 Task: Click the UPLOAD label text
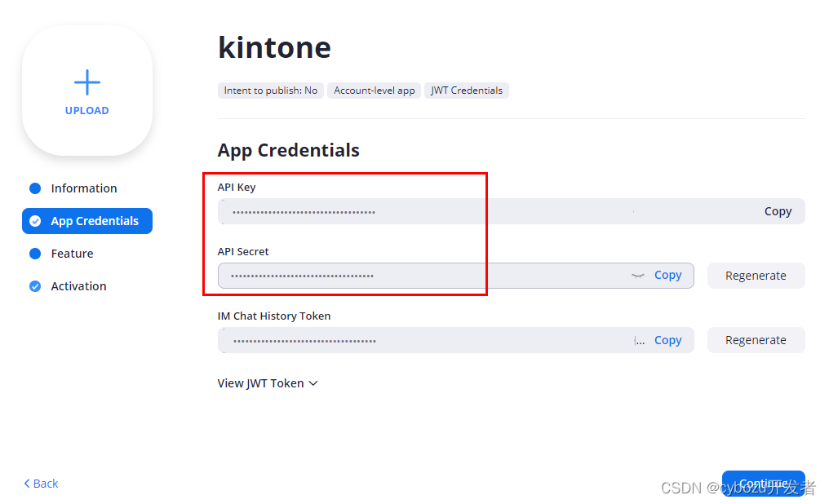point(87,111)
